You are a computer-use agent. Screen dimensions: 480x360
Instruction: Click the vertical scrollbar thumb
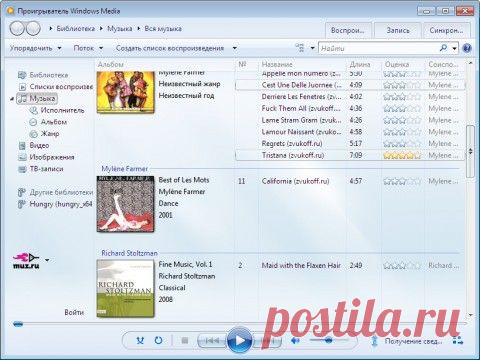pos(470,151)
